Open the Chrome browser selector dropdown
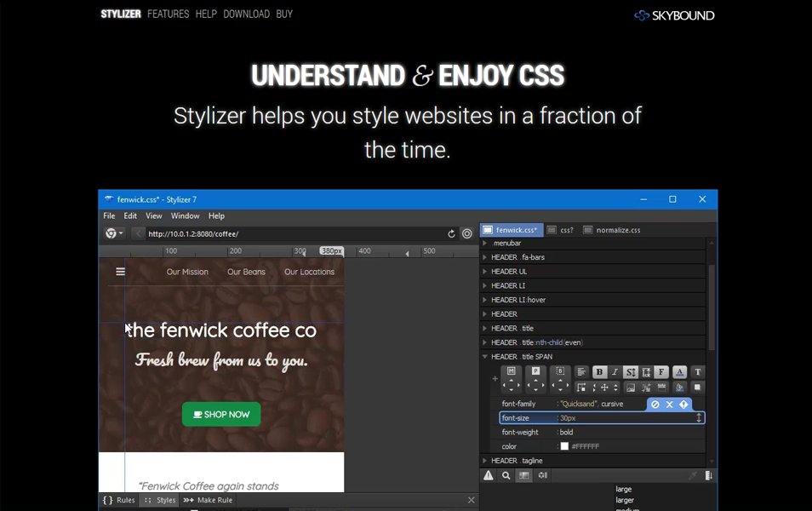Viewport: 812px width, 511px height. click(x=114, y=233)
